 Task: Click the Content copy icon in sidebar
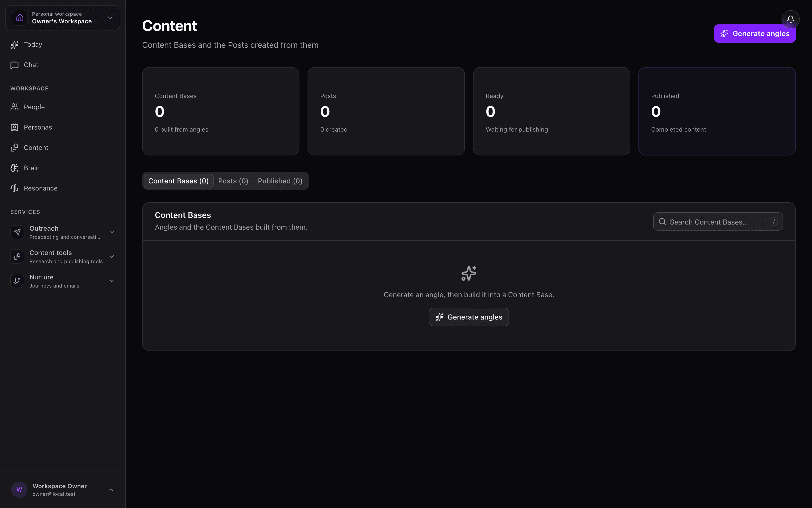coord(14,148)
